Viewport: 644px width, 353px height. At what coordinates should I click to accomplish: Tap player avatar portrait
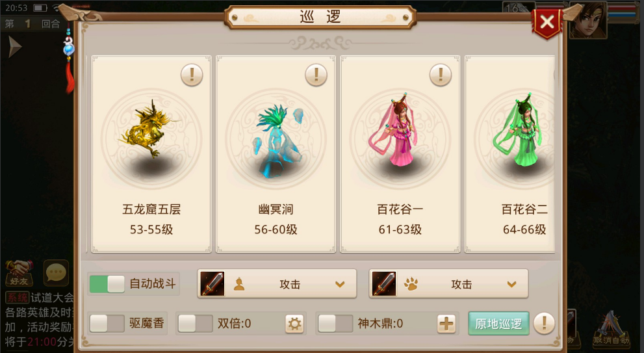point(588,20)
